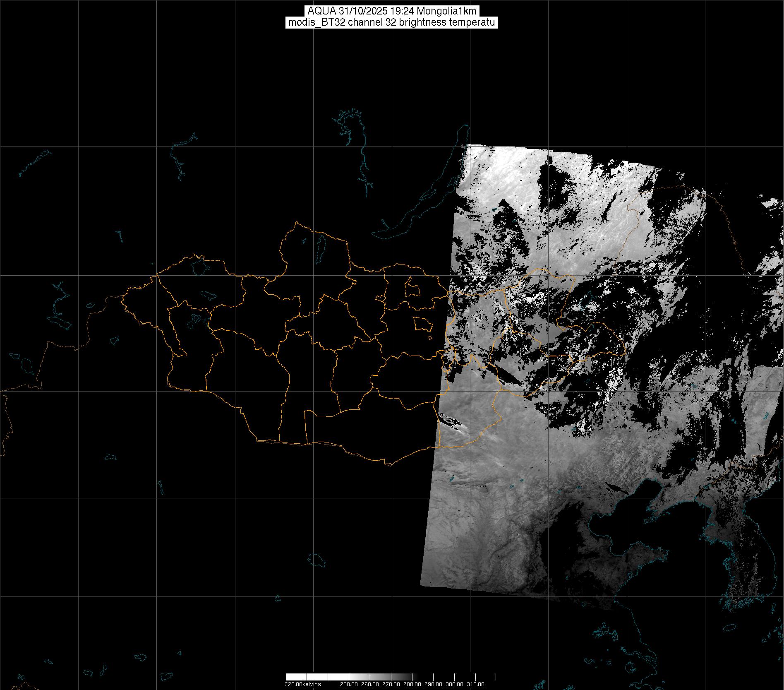Click the elongated lake in northern Mongolia
This screenshot has height=690, width=784.
pyautogui.click(x=320, y=248)
